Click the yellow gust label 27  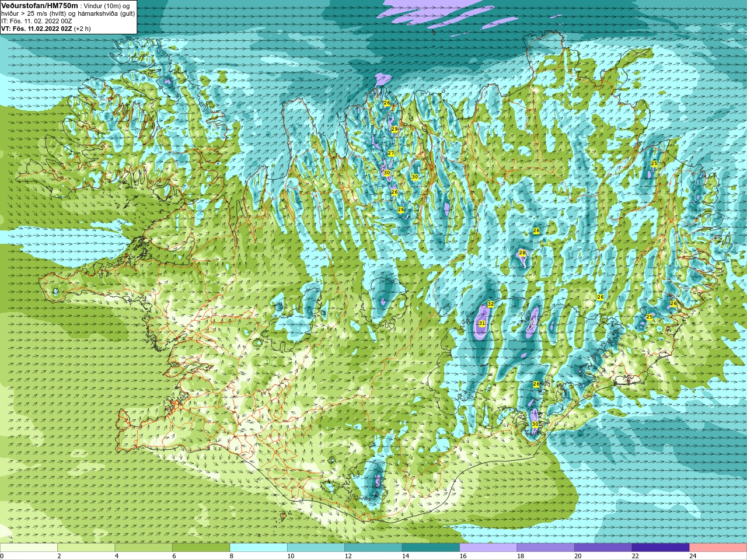(x=391, y=153)
